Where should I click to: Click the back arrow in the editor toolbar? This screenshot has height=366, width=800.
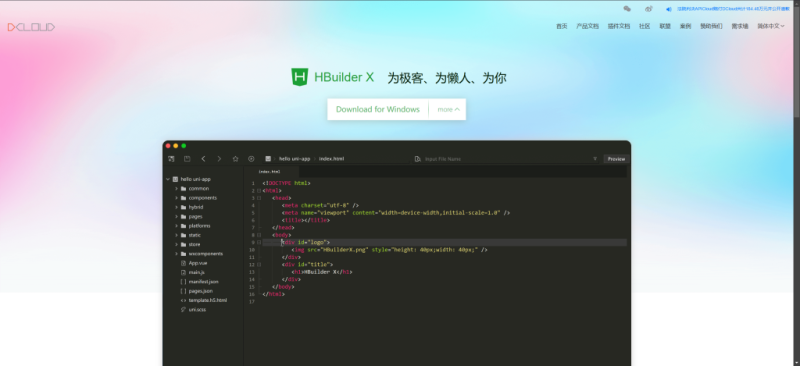(x=203, y=159)
